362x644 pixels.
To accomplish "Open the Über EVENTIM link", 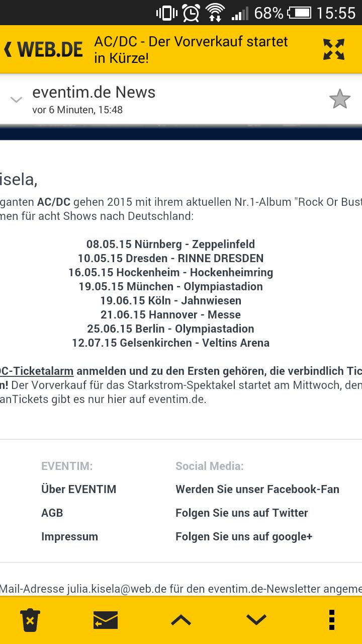I will click(x=78, y=489).
